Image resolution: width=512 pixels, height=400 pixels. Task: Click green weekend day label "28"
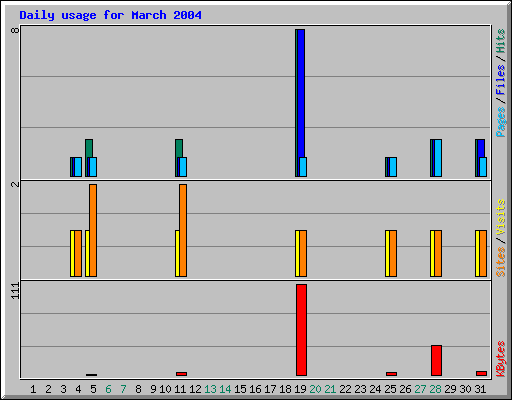click(435, 389)
